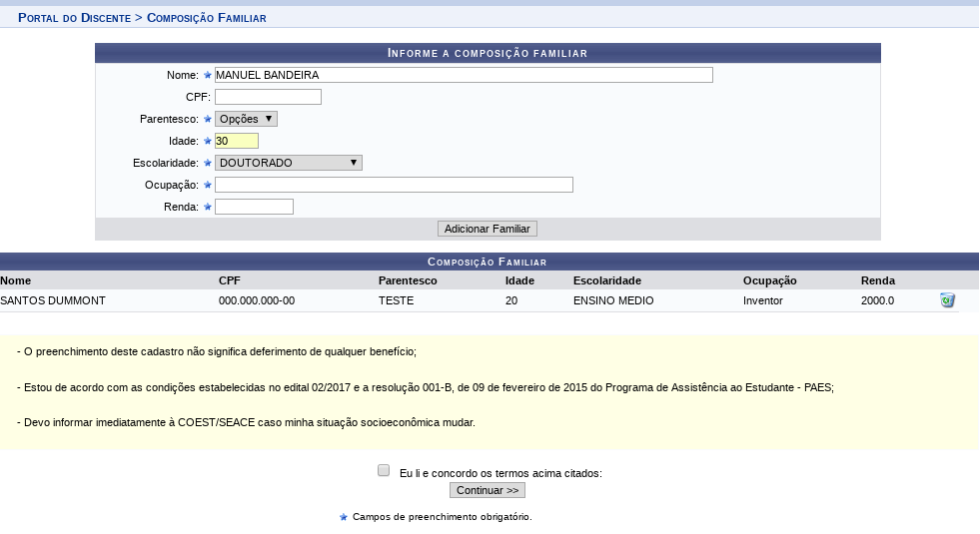Image resolution: width=980 pixels, height=534 pixels.
Task: Click the Renda column header
Action: click(878, 280)
